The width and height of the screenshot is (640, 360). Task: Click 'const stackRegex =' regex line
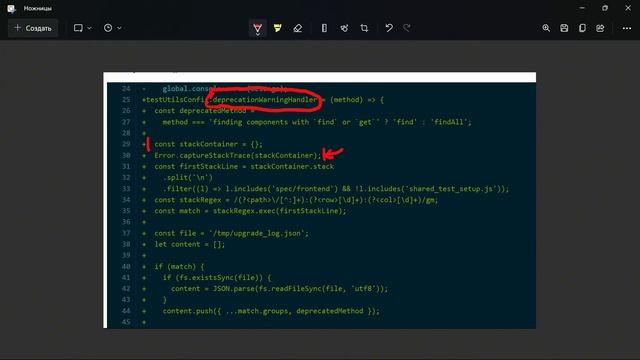[296, 200]
